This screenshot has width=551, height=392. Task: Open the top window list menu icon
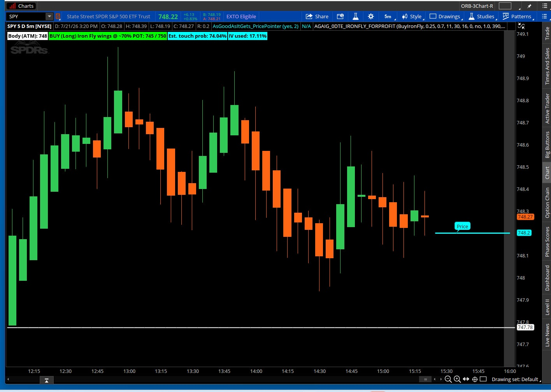pos(544,6)
